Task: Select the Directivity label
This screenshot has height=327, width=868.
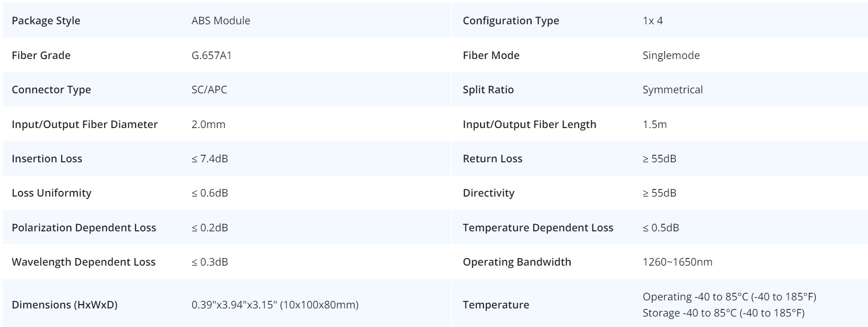Action: click(x=488, y=193)
